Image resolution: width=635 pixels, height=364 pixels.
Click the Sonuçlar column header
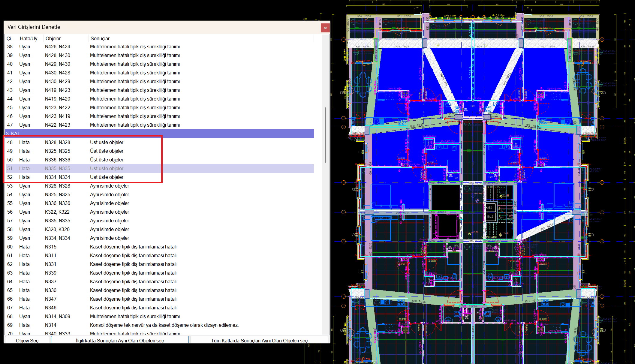[x=100, y=38]
